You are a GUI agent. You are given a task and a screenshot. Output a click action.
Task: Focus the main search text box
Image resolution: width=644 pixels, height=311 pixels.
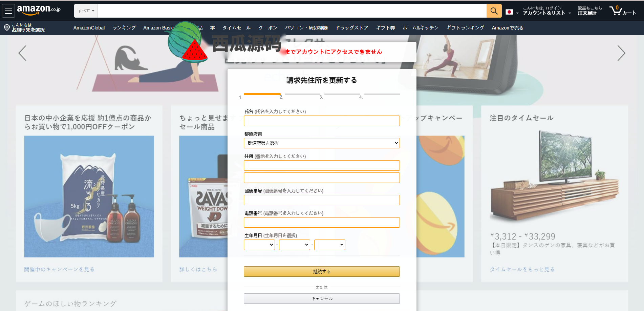(x=292, y=11)
